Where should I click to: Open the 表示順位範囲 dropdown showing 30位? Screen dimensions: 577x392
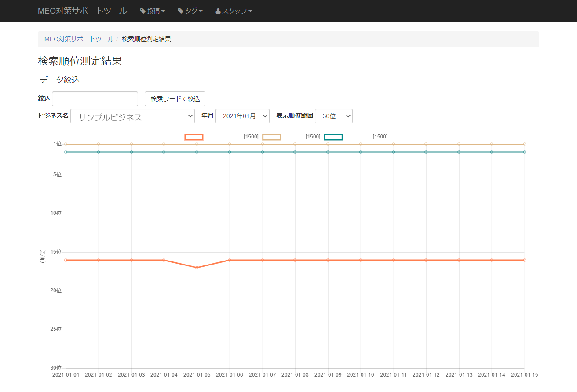333,116
